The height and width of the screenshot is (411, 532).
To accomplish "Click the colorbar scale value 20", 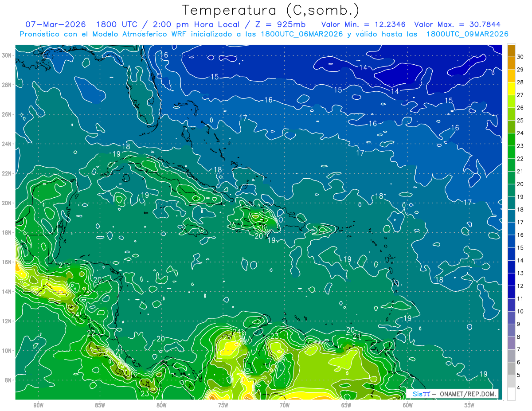I will tap(520, 184).
